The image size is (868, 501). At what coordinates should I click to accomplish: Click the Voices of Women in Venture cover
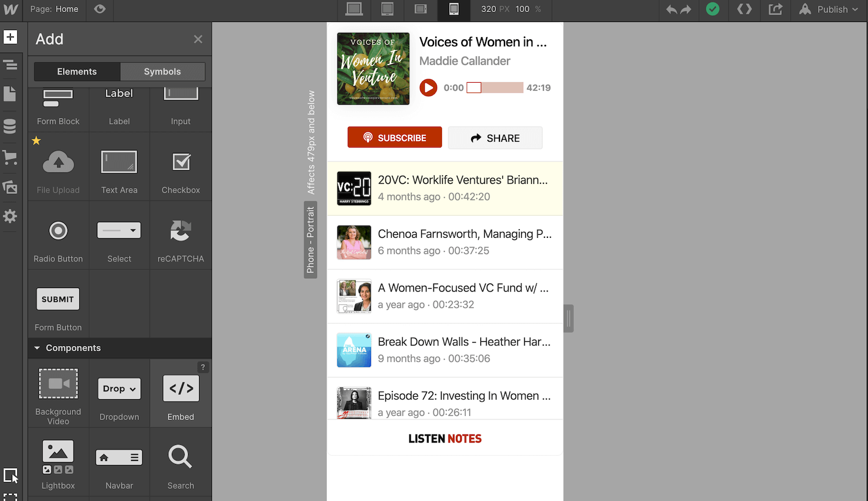(373, 69)
